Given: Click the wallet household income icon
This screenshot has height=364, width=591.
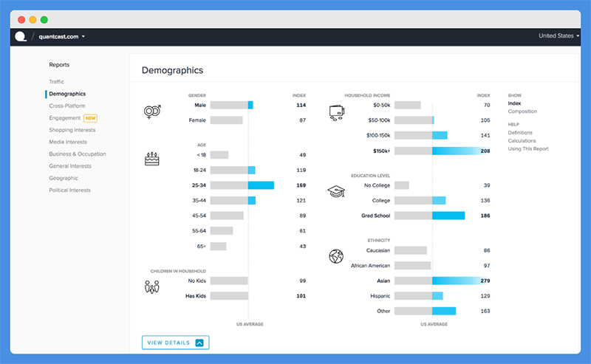Looking at the screenshot, I should point(337,113).
